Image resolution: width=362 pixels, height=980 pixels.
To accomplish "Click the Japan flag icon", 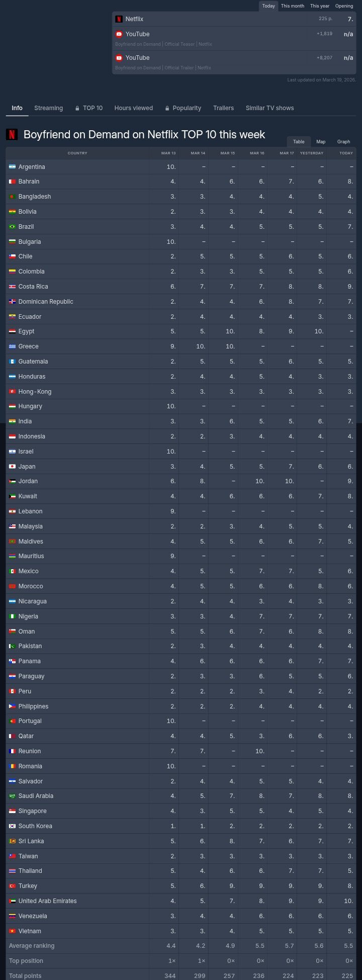I will (13, 467).
